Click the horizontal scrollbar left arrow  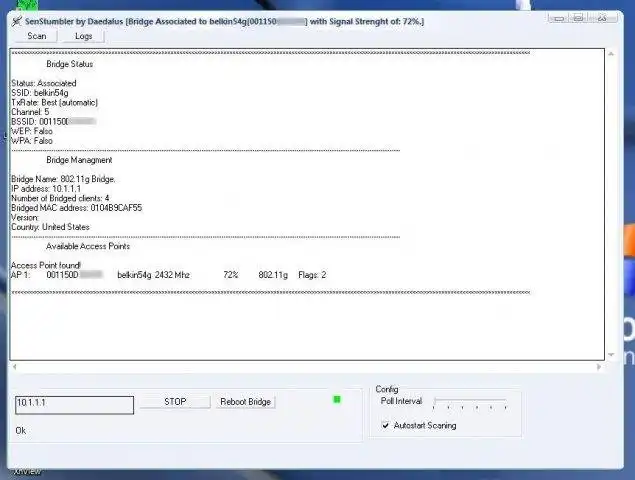[x=15, y=367]
